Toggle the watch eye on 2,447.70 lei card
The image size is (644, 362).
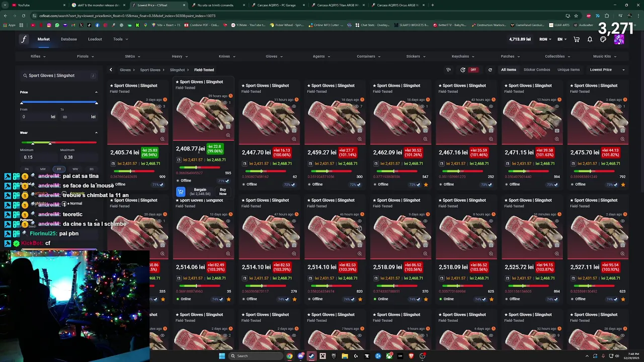(x=294, y=106)
